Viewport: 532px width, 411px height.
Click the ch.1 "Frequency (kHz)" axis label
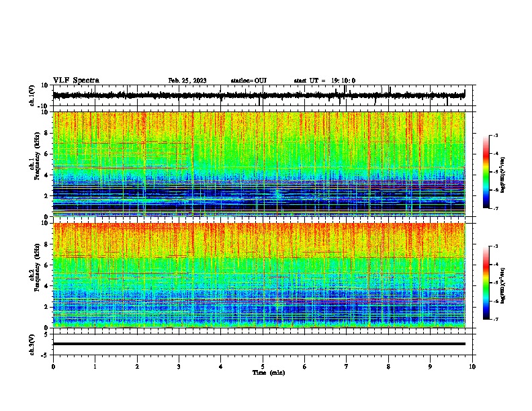point(37,156)
